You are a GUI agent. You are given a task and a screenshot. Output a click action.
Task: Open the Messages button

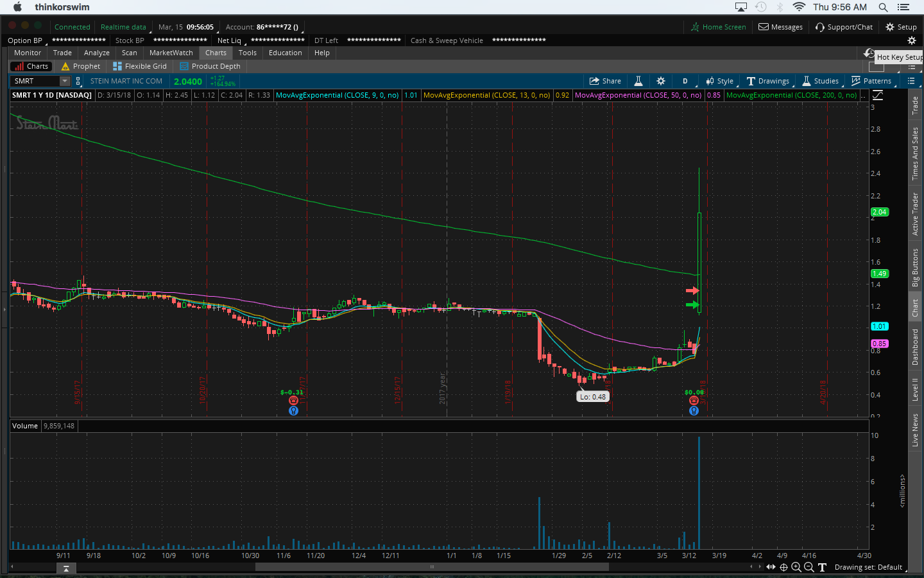click(780, 27)
